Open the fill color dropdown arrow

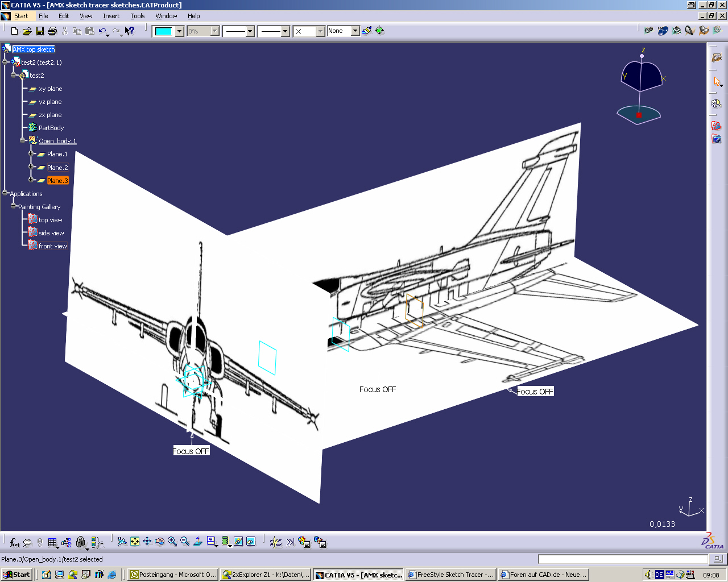coord(180,31)
